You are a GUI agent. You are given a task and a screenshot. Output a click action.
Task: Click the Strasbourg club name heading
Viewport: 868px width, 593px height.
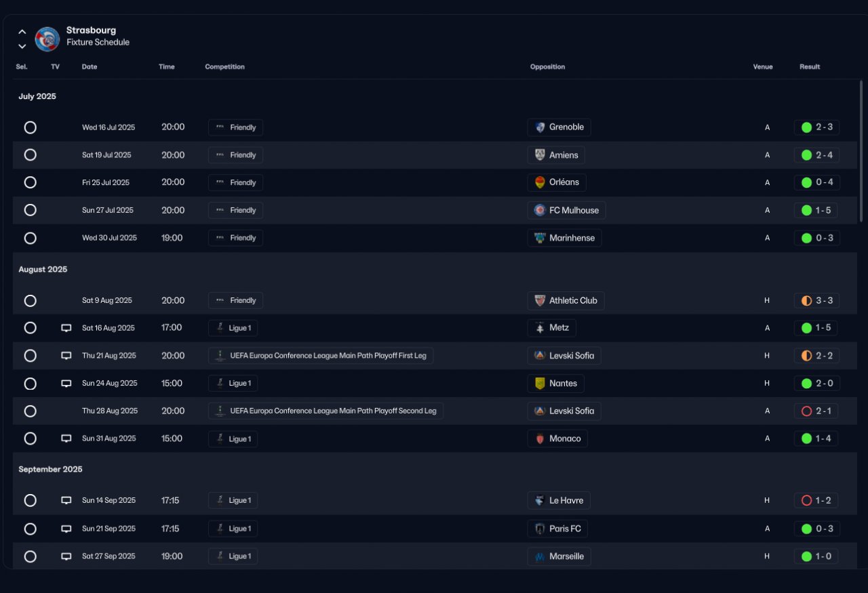(x=91, y=30)
